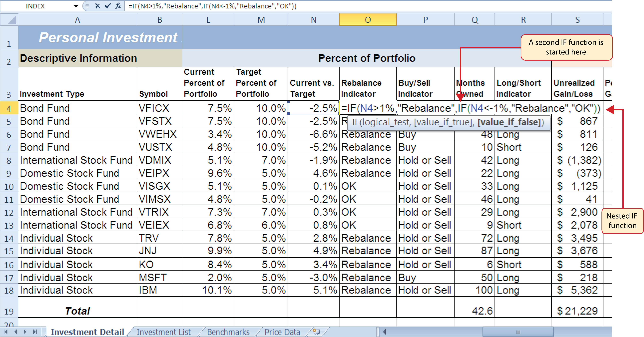Screen dimensions: 644x337
Task: Click the left arrow of horizontal scrollbar
Action: click(385, 332)
